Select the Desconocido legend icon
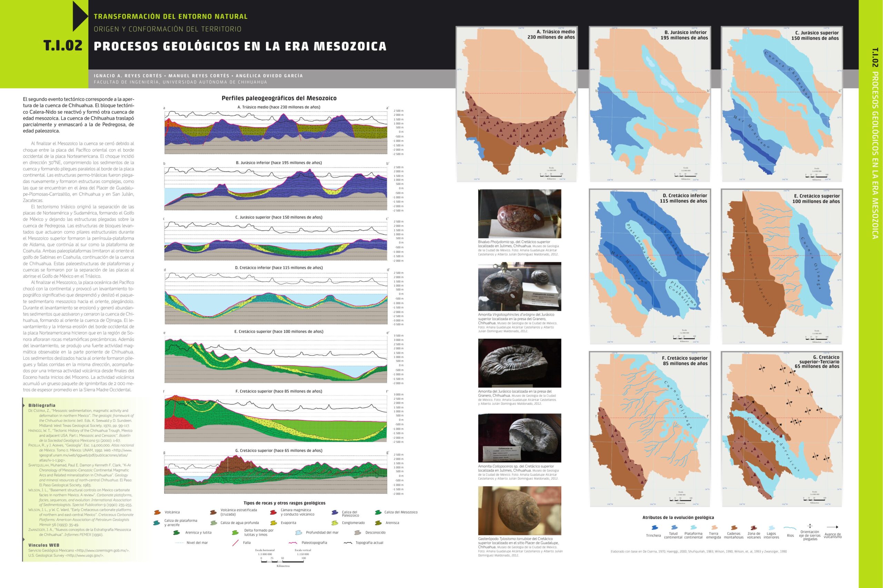The image size is (883, 588). pyautogui.click(x=358, y=533)
